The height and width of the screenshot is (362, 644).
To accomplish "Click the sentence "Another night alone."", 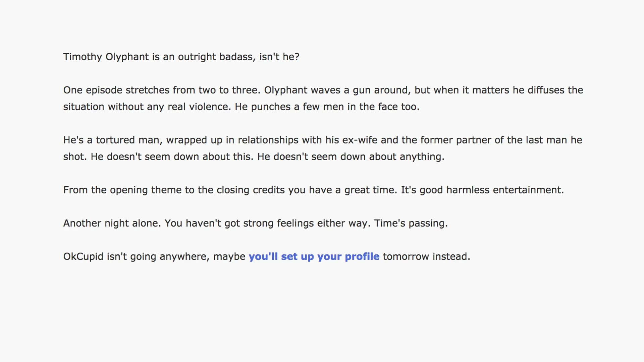I will coord(112,223).
